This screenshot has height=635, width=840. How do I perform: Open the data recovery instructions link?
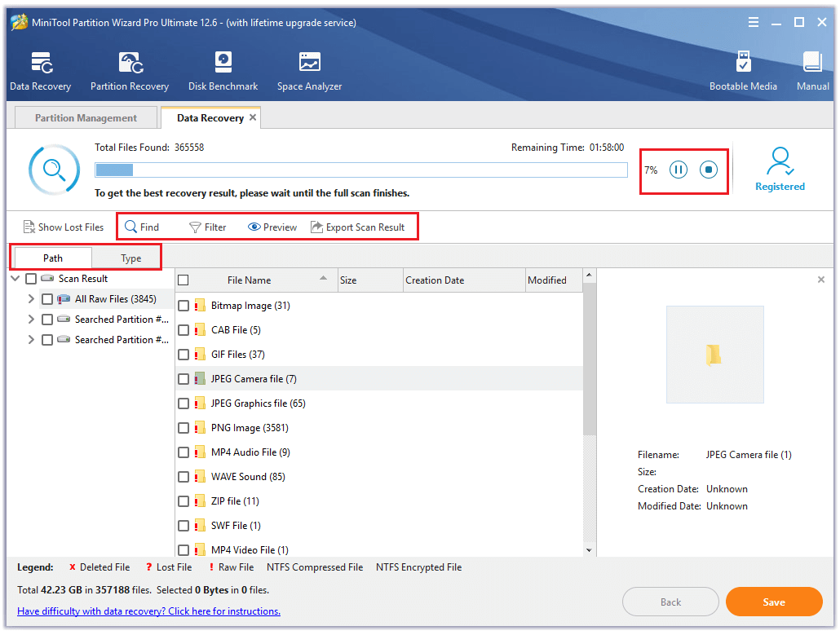pos(148,611)
